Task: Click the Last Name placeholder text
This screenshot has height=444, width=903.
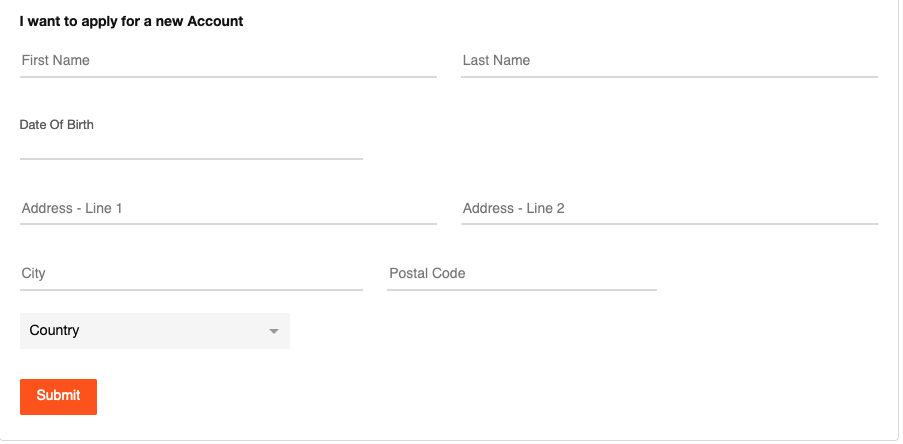Action: click(x=496, y=61)
